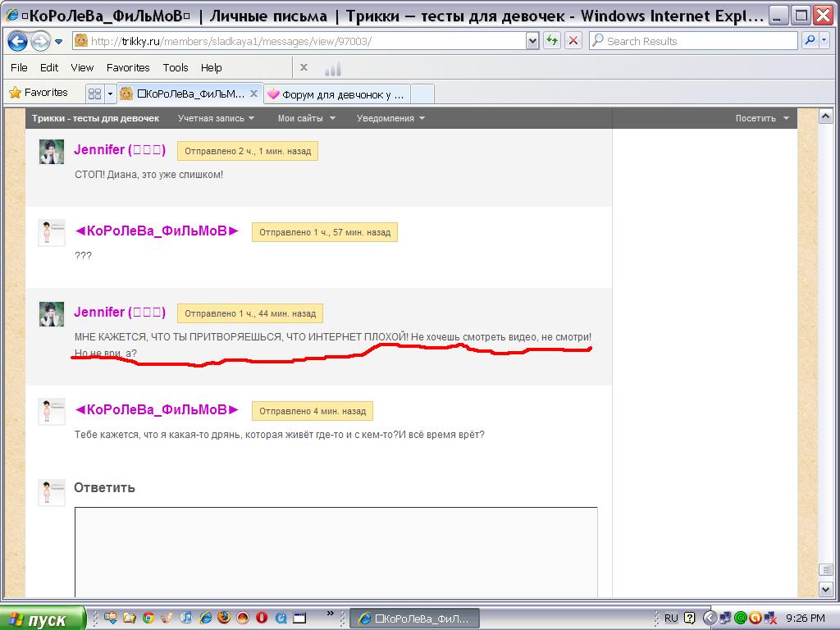Launch Opera from the quick launch bar
Viewport: 840px width, 630px height.
pos(262,618)
